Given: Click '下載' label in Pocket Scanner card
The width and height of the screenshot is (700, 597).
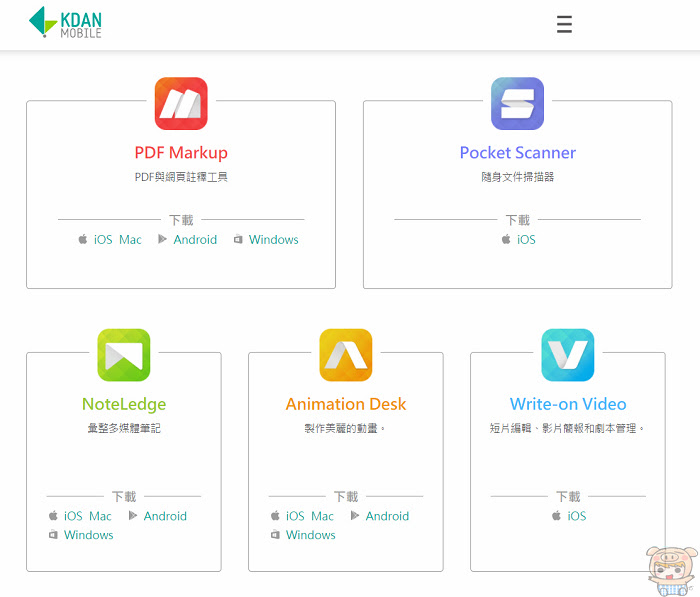Looking at the screenshot, I should pyautogui.click(x=517, y=220).
